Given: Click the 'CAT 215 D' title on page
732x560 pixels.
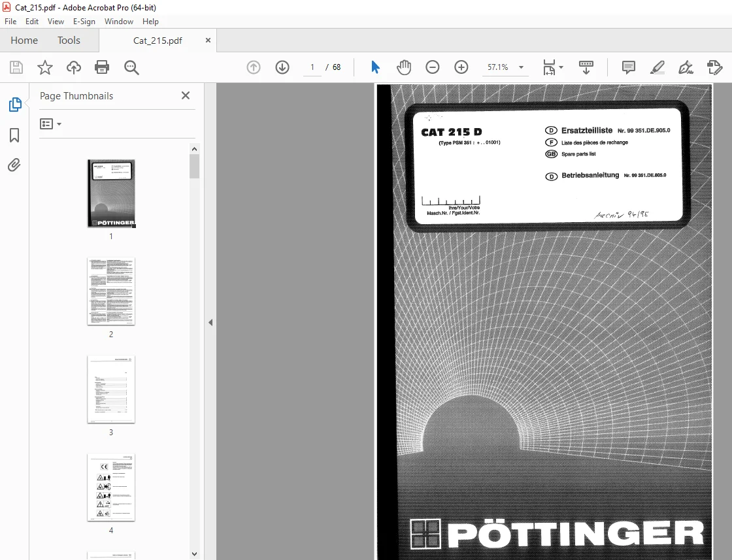Looking at the screenshot, I should coord(452,132).
